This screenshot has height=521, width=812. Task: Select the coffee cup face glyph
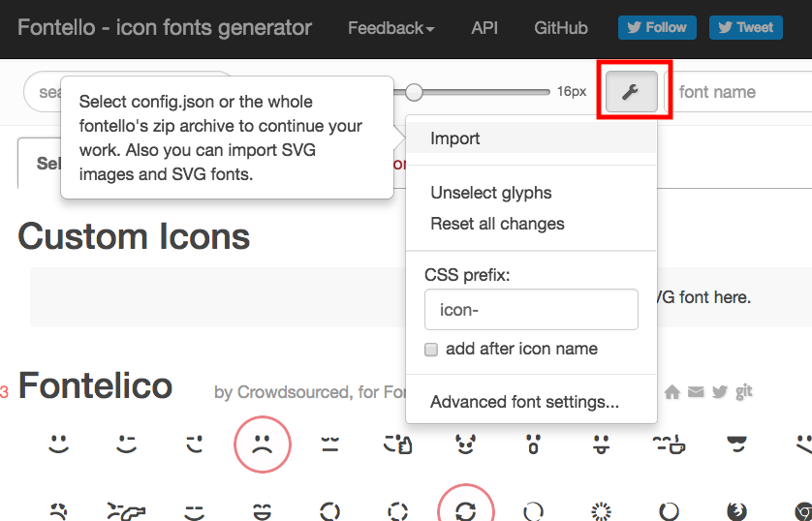(x=669, y=444)
